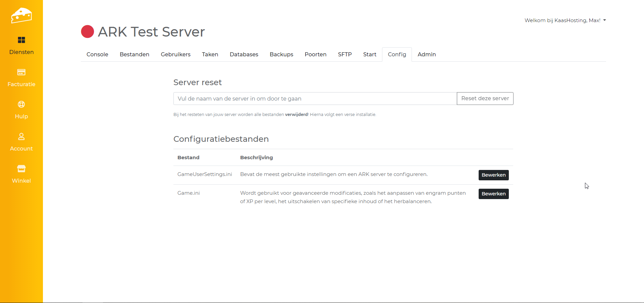644x303 pixels.
Task: Open Winkel via the shop icon
Action: [x=21, y=169]
